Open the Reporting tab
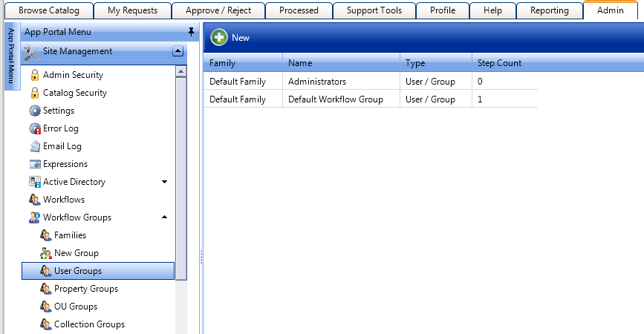Screen dimensions: 644x334 pos(550,10)
